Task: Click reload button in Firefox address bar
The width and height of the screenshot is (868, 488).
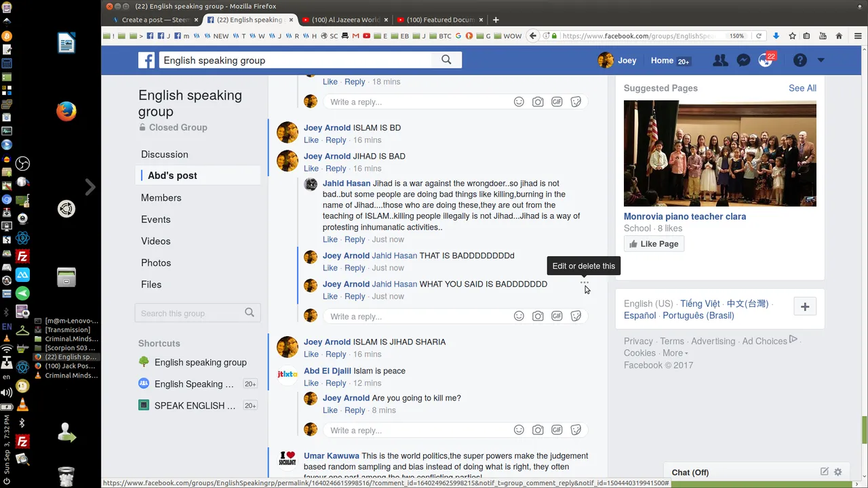Action: pyautogui.click(x=759, y=36)
